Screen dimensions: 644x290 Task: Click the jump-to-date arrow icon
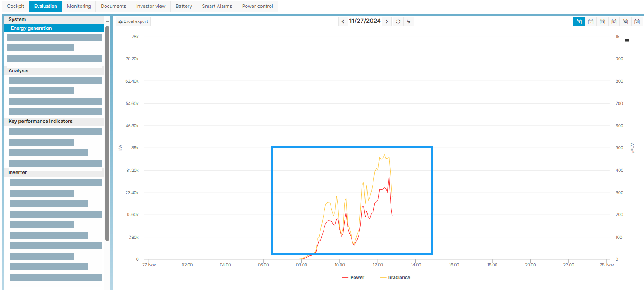click(x=408, y=21)
